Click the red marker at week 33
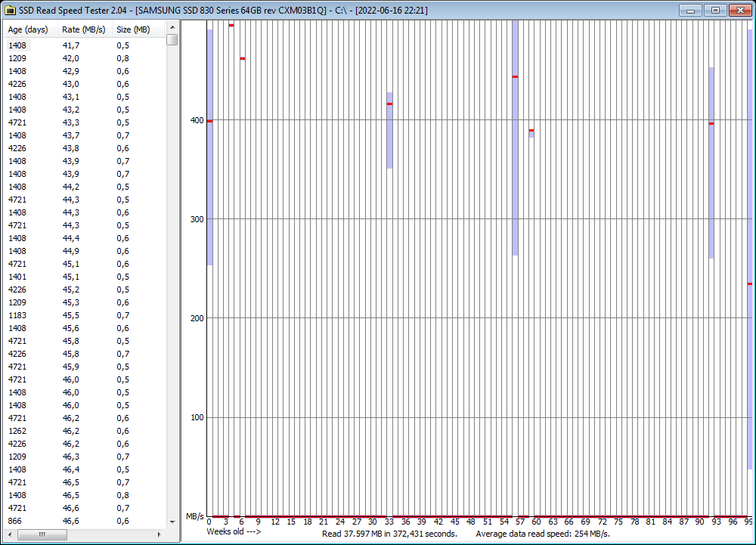 [x=389, y=104]
